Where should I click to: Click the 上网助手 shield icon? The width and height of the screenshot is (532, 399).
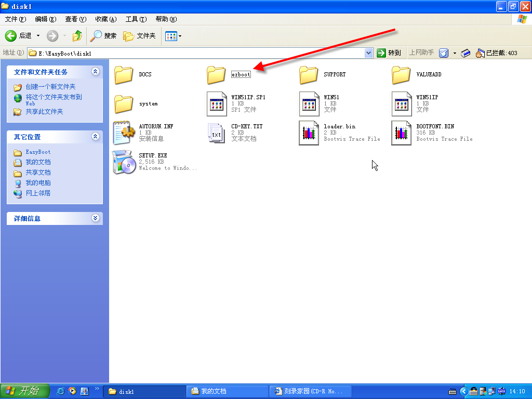pyautogui.click(x=444, y=53)
